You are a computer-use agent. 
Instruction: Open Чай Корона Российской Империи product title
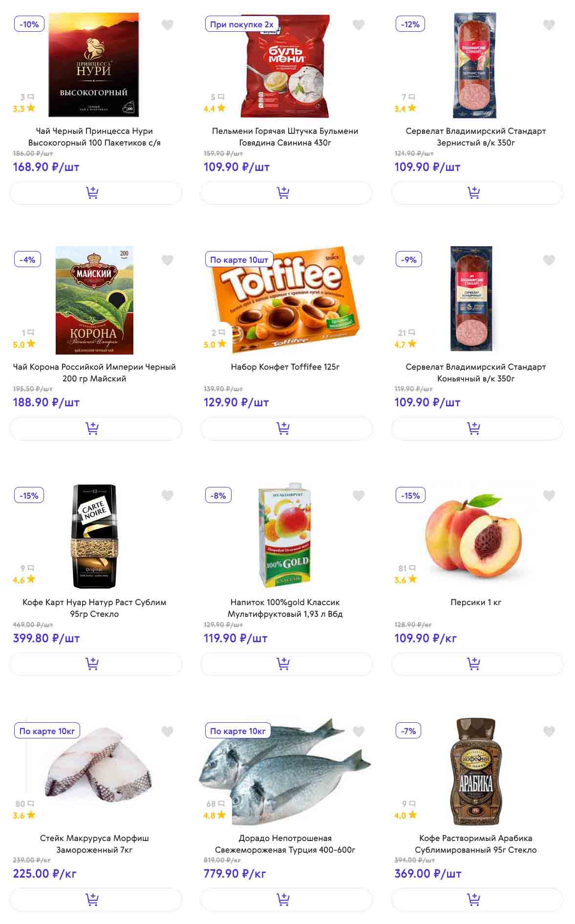(x=94, y=372)
